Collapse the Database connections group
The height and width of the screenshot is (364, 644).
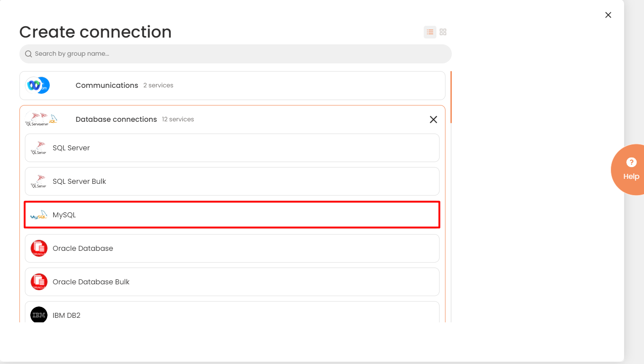pos(433,120)
